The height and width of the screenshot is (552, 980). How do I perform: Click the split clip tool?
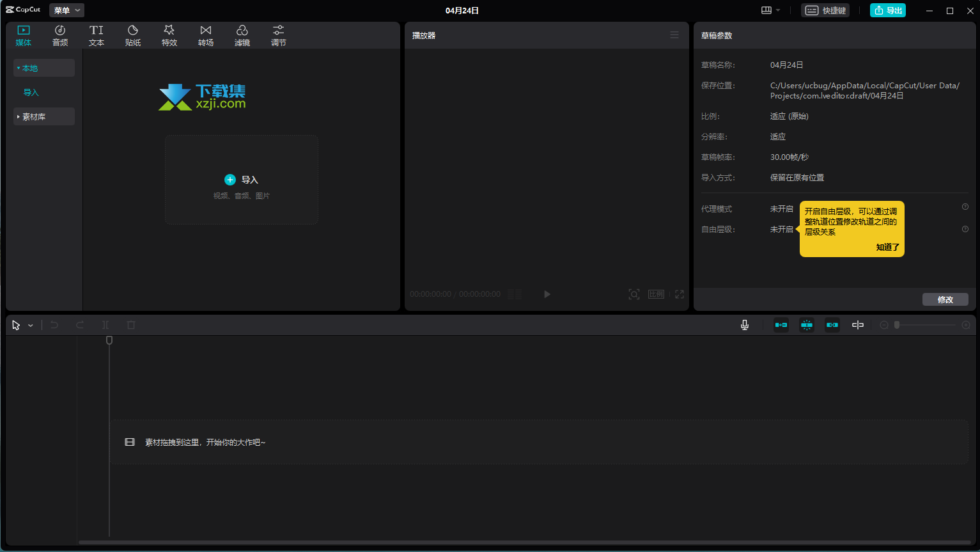tap(105, 325)
